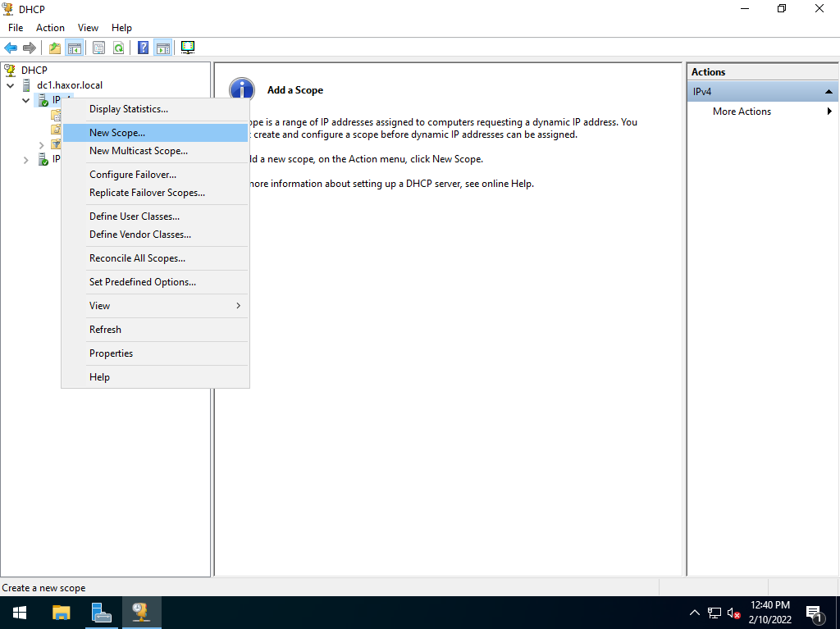Click the monitor icon in the toolbar
The width and height of the screenshot is (840, 629).
(x=188, y=48)
